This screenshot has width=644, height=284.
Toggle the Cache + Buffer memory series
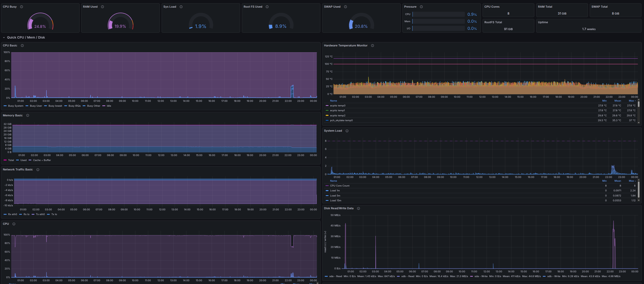(42, 160)
